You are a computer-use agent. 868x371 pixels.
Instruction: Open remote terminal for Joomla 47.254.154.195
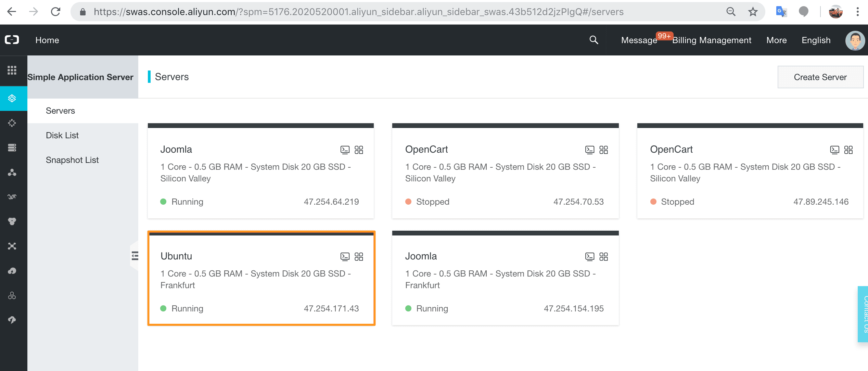[x=590, y=257]
